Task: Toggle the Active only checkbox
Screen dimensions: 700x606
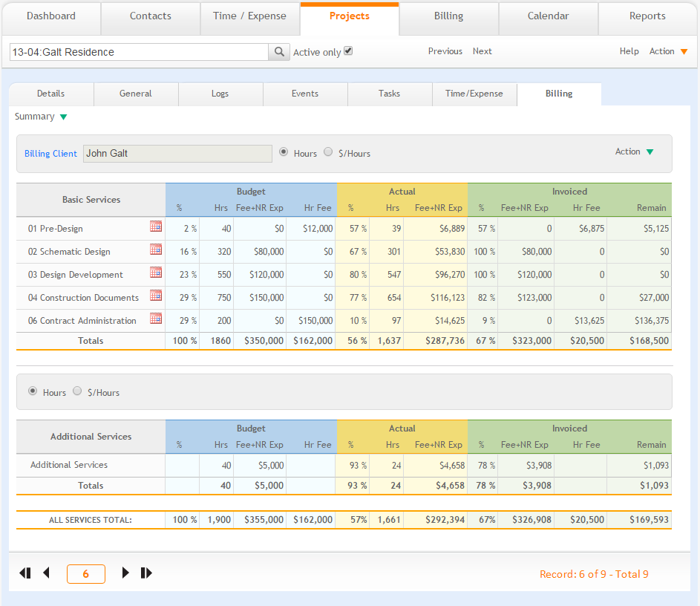Action: pyautogui.click(x=348, y=51)
